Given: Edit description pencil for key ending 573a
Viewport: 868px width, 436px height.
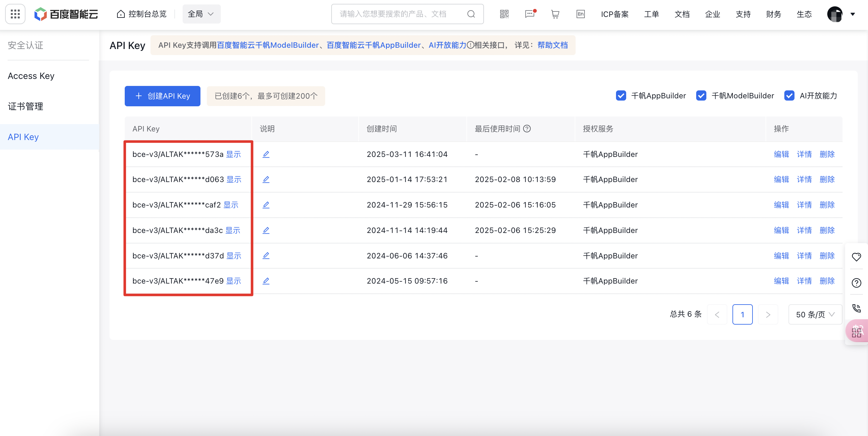Looking at the screenshot, I should [x=266, y=154].
